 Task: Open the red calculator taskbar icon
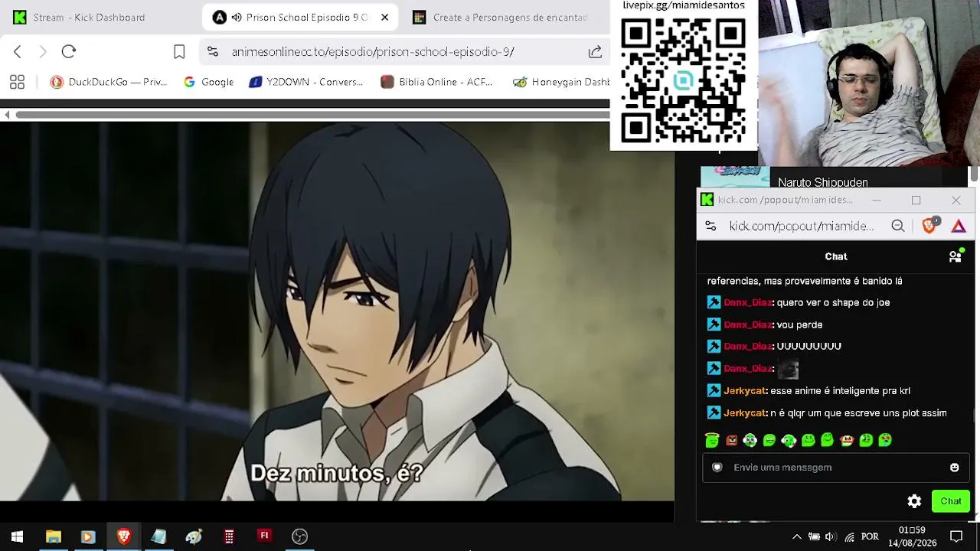tap(229, 536)
